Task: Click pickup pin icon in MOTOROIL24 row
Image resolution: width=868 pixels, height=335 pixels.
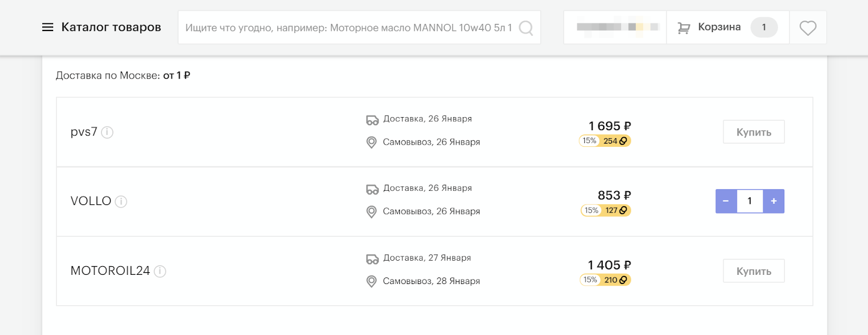Action: 372,281
